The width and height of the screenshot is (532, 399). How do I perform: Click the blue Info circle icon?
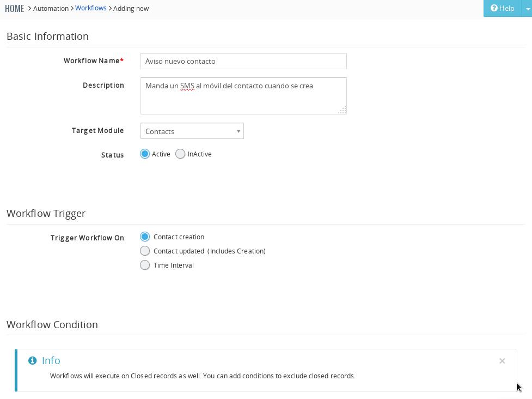click(32, 360)
